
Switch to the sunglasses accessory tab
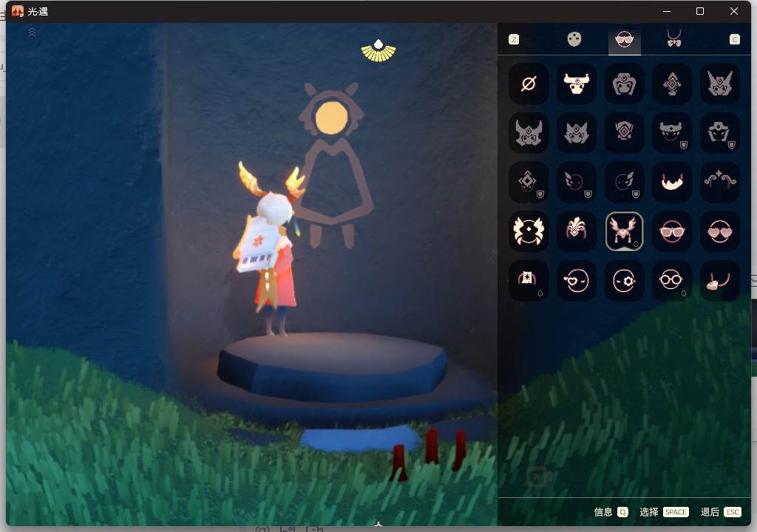click(624, 40)
